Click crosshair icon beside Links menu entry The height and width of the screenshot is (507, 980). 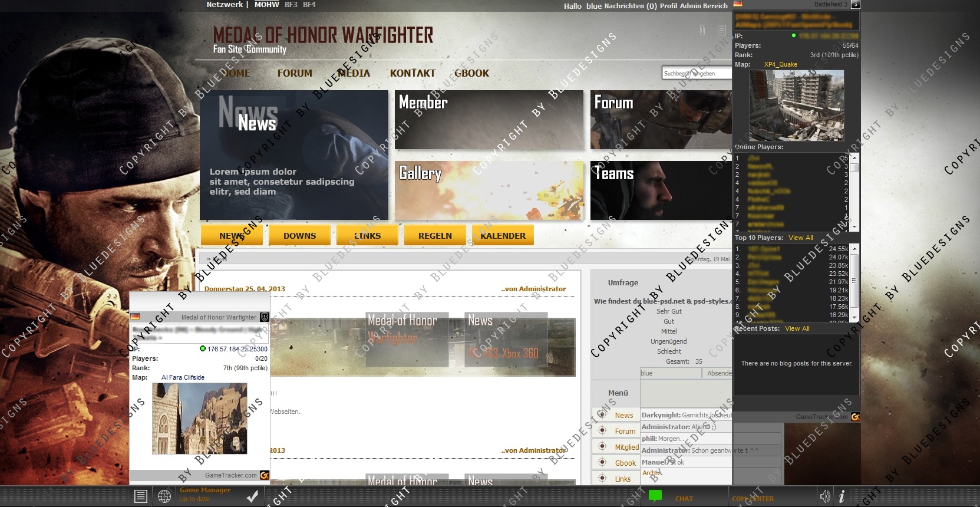click(602, 478)
